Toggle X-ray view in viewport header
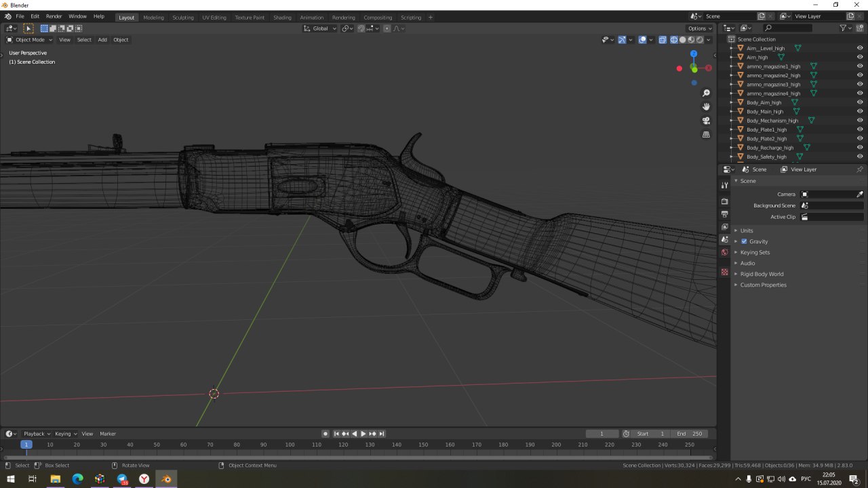Screen dimensions: 868x488 click(663, 39)
